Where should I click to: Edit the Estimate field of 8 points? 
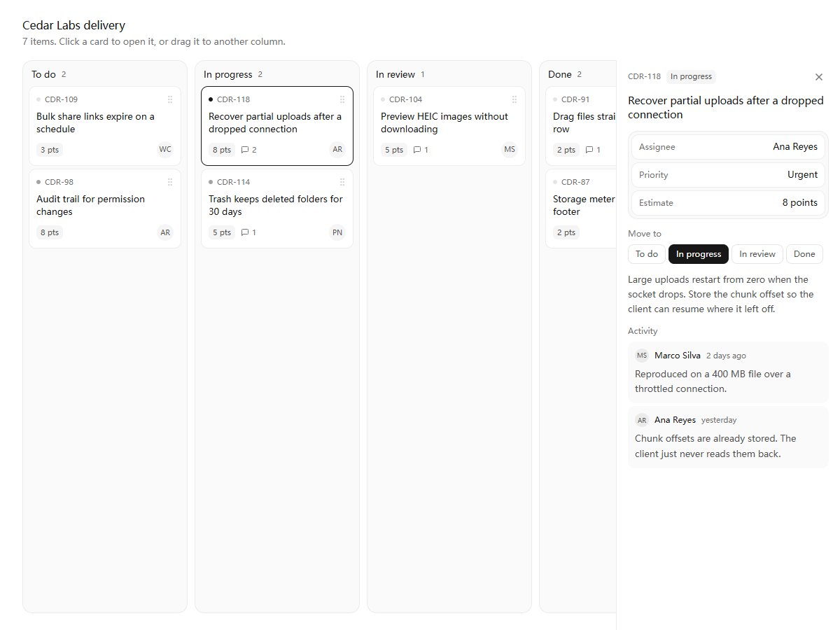728,203
